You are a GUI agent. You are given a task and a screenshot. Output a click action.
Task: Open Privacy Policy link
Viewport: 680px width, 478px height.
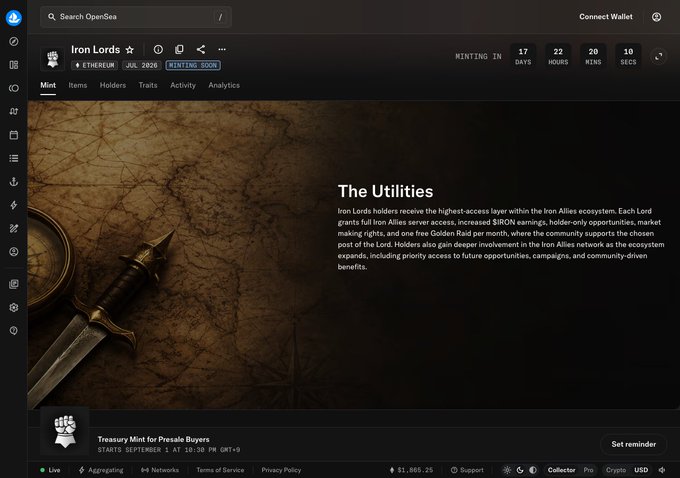[281, 470]
